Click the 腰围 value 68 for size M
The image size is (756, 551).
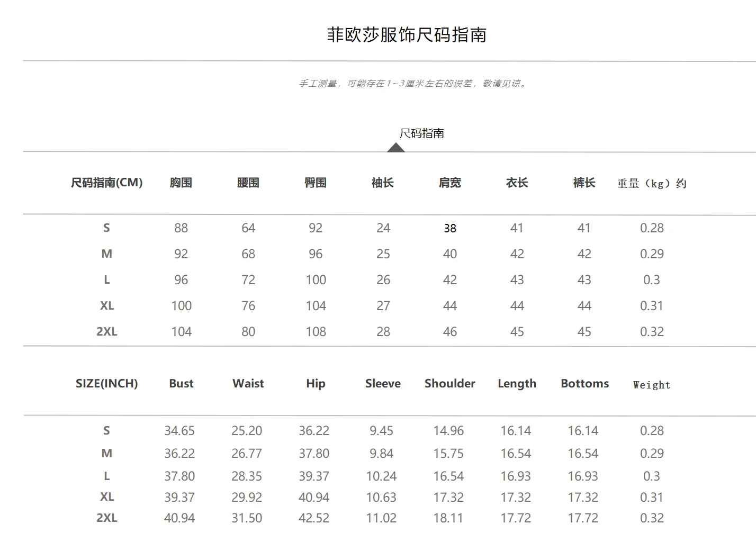coord(248,254)
